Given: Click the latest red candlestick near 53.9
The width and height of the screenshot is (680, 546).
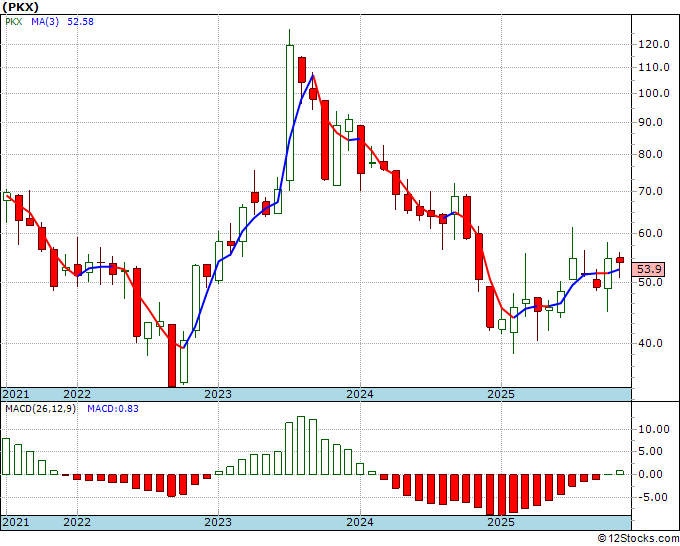Looking at the screenshot, I should point(620,260).
